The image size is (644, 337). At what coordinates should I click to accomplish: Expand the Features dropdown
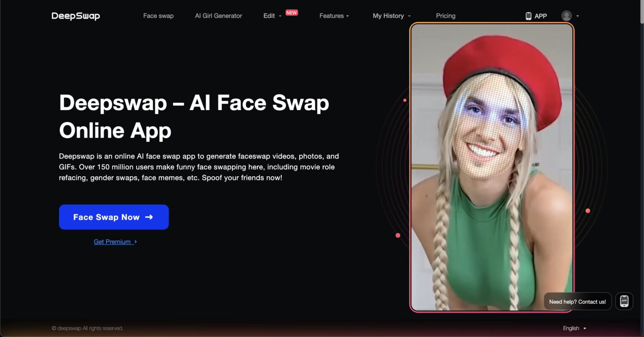pyautogui.click(x=334, y=16)
